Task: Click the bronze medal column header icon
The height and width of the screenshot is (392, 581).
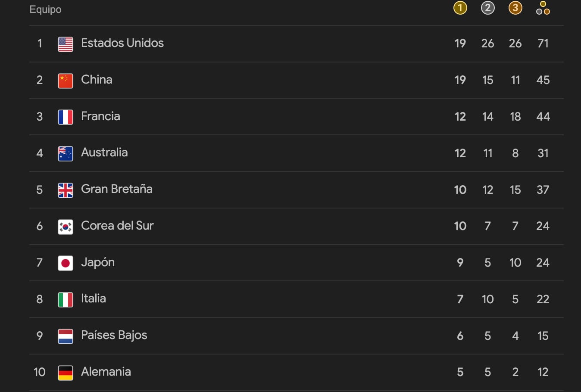Action: 515,7
